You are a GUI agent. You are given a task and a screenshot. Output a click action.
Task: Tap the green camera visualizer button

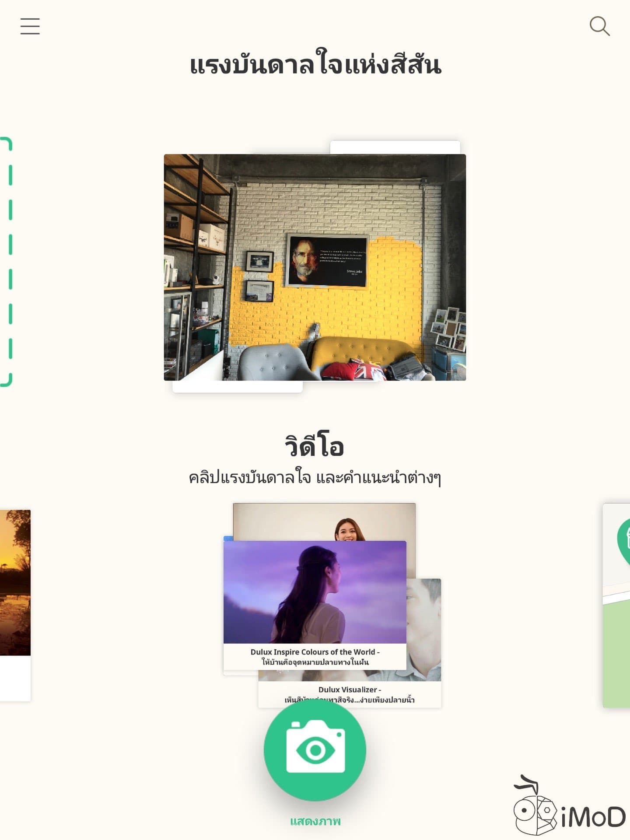[315, 749]
